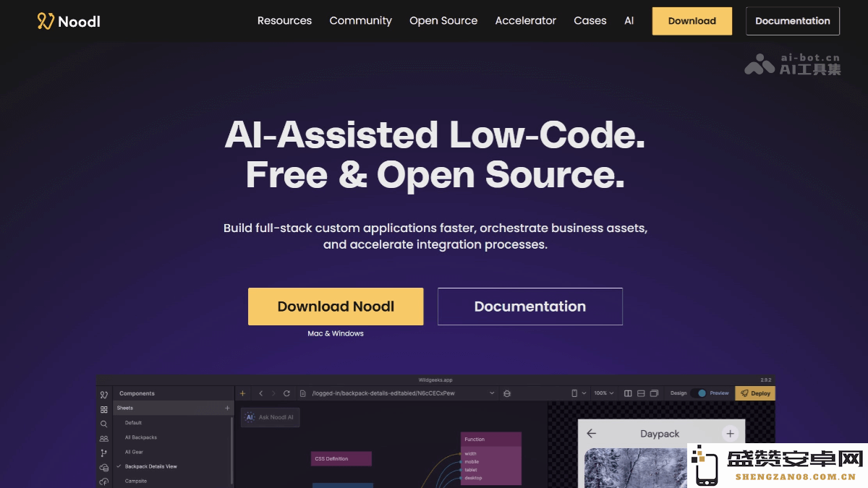Click the Documentation button beside Download Noodl
This screenshot has height=488, width=868.
(x=530, y=307)
